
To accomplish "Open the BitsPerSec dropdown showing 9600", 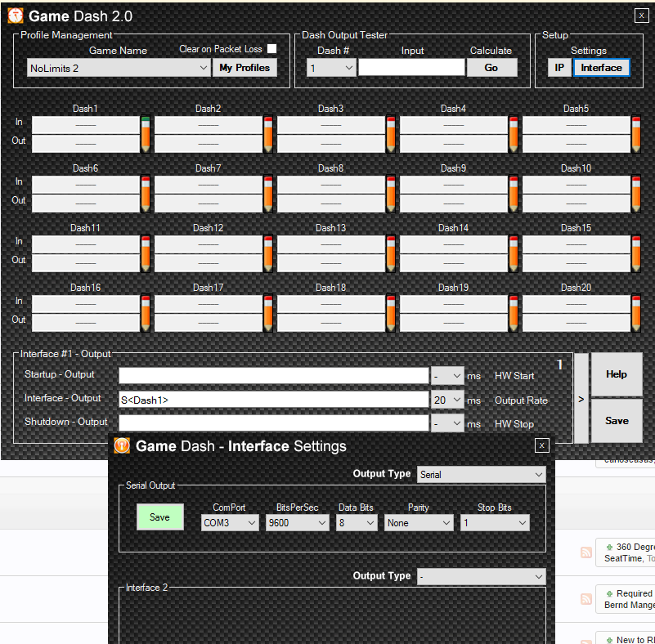I will 297,522.
